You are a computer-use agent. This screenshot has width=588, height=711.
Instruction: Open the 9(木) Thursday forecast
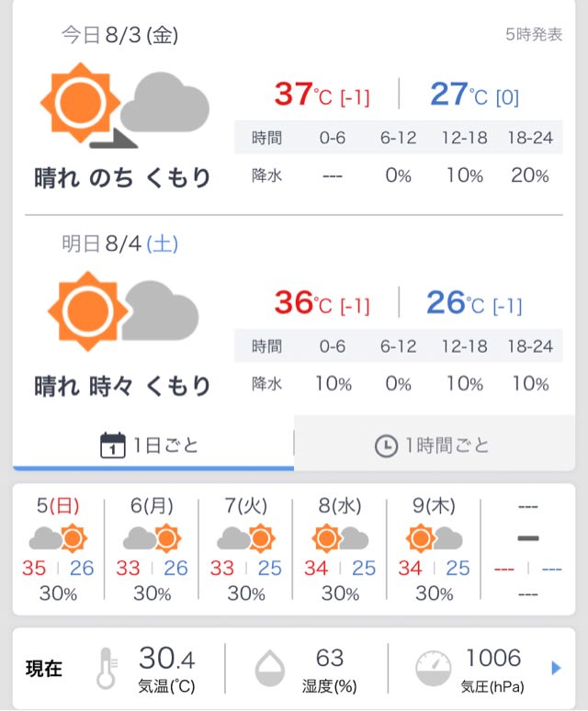(x=434, y=549)
